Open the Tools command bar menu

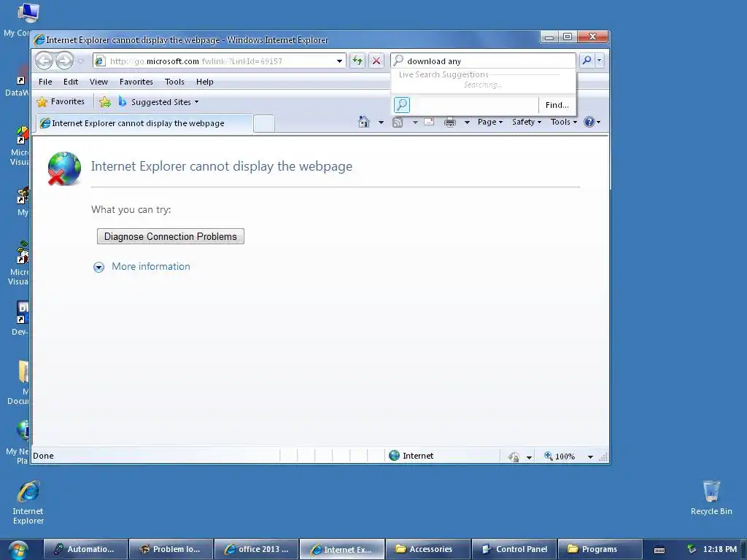pyautogui.click(x=564, y=122)
